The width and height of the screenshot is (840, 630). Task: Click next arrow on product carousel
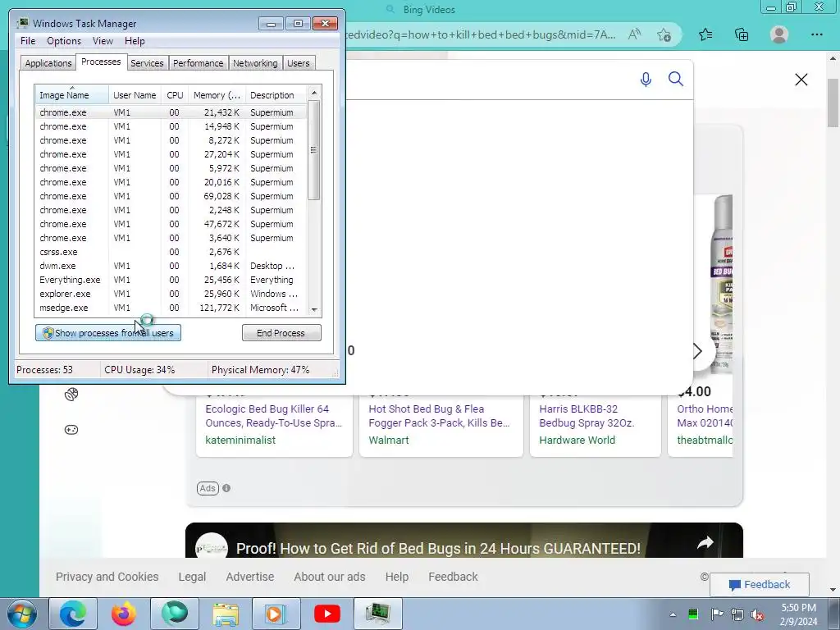[x=697, y=351]
